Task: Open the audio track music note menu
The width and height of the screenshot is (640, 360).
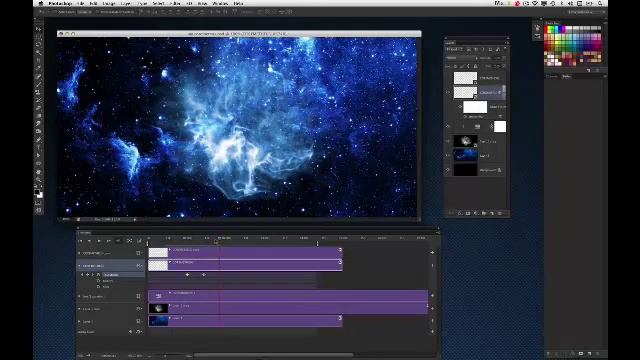Action: click(x=138, y=332)
